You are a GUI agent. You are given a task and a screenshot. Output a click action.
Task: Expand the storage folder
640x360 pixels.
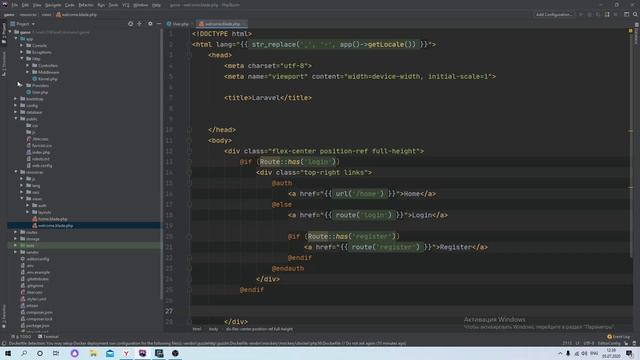click(x=16, y=239)
